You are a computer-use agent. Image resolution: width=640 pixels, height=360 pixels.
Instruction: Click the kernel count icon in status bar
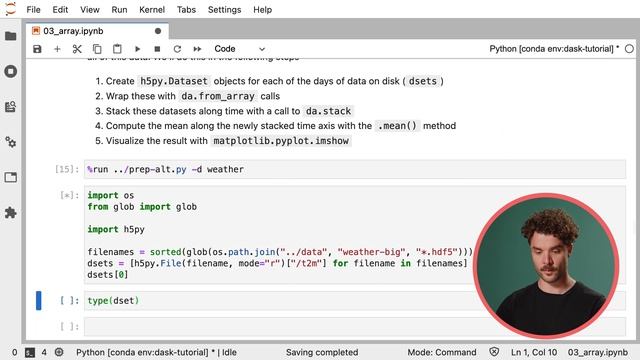point(59,352)
